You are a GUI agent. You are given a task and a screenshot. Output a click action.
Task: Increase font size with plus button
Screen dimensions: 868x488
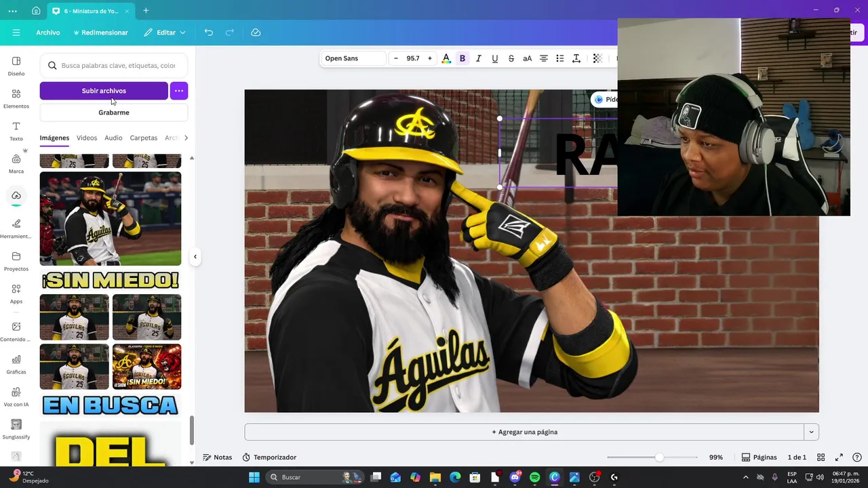point(429,58)
